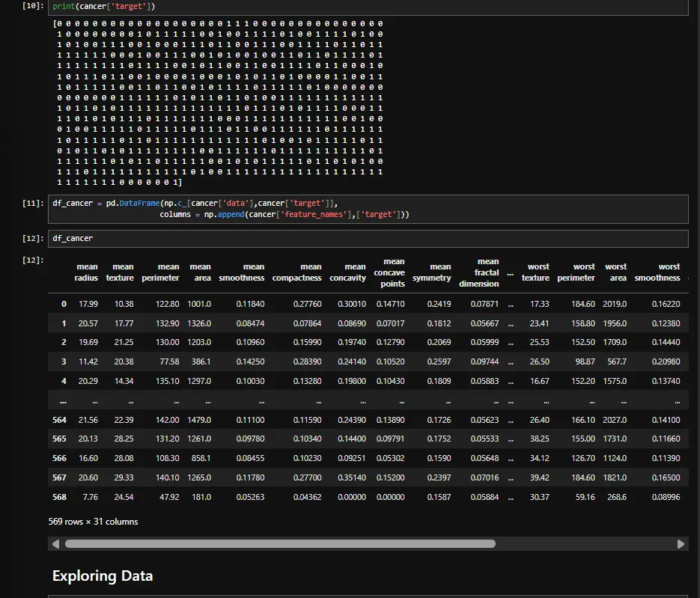Image resolution: width=700 pixels, height=598 pixels.
Task: Click the 'worst area' column header
Action: [x=616, y=272]
